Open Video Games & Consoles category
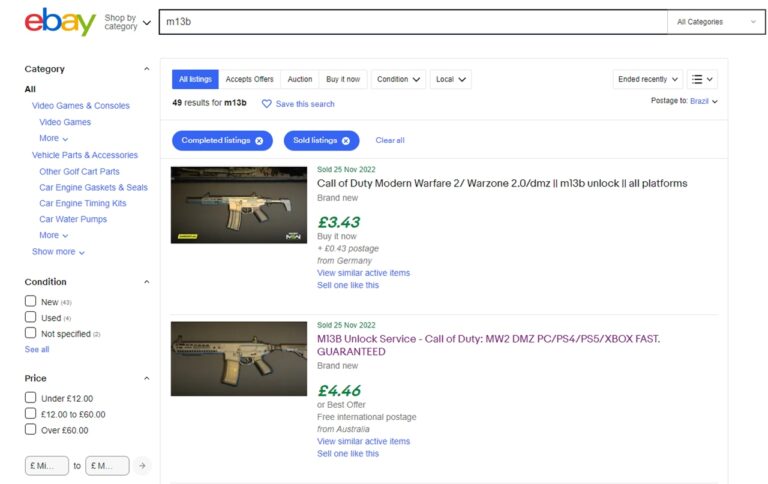Image resolution: width=768 pixels, height=484 pixels. click(x=81, y=106)
